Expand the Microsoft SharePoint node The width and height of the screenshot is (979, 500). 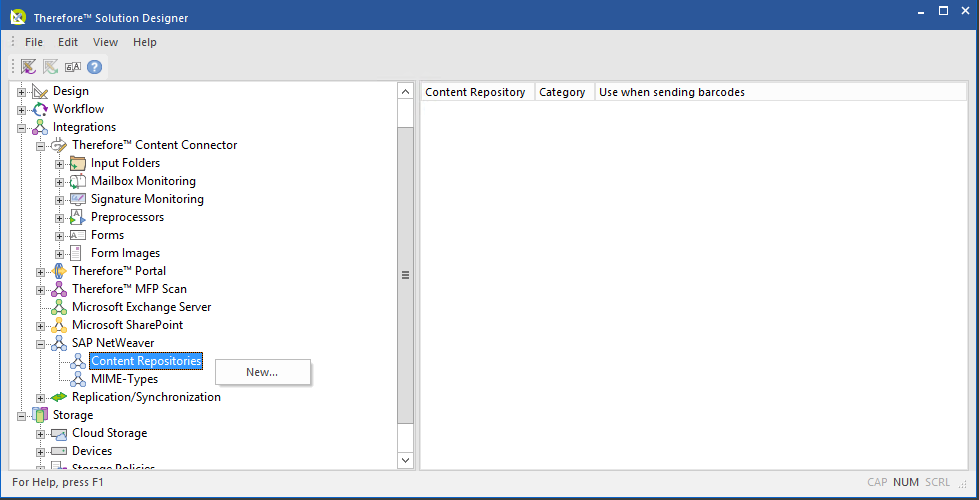40,326
